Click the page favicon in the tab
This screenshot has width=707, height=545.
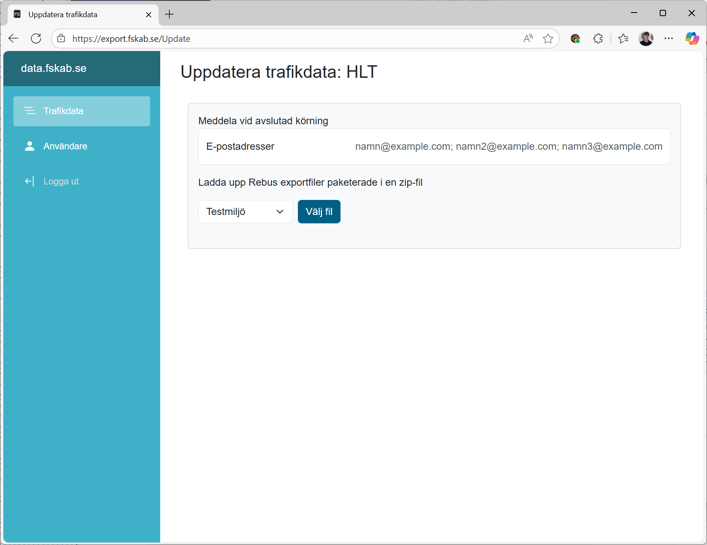pyautogui.click(x=18, y=14)
